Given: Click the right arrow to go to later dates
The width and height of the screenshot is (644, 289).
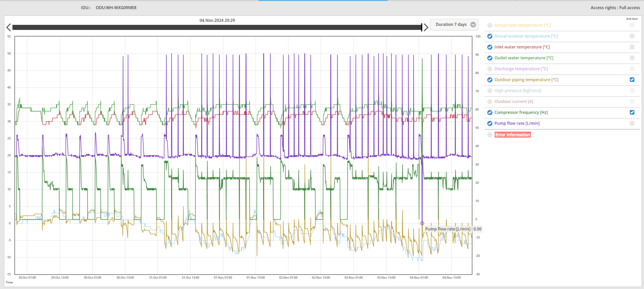Looking at the screenshot, I should [426, 28].
